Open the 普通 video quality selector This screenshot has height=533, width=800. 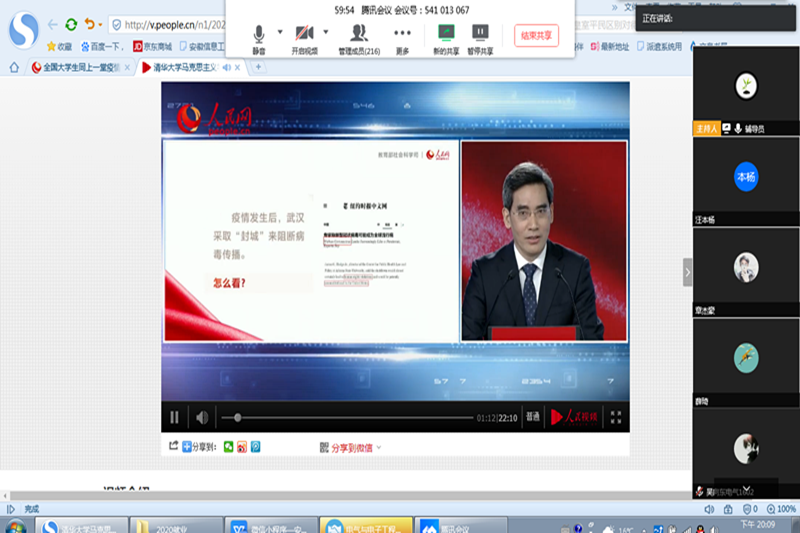click(532, 417)
